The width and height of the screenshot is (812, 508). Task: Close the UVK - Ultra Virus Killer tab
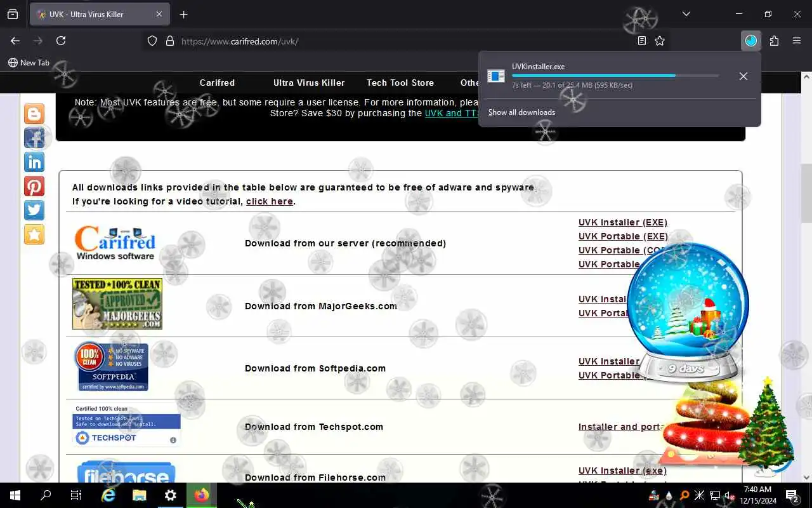tap(159, 14)
